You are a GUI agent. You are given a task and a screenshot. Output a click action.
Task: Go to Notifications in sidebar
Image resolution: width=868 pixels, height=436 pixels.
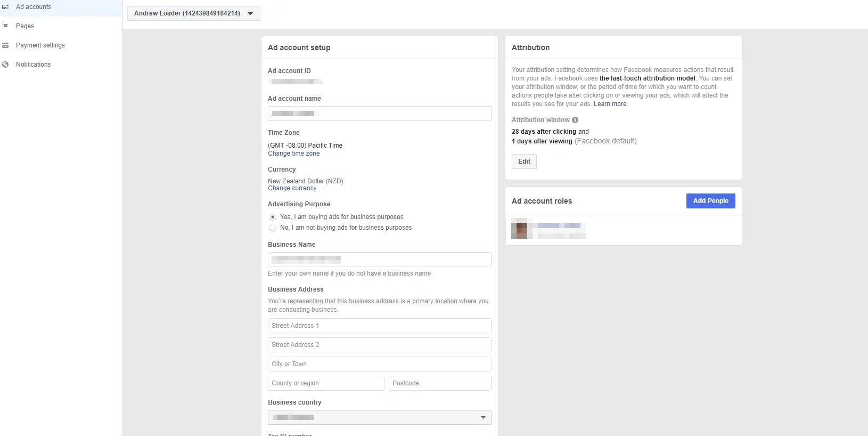33,64
